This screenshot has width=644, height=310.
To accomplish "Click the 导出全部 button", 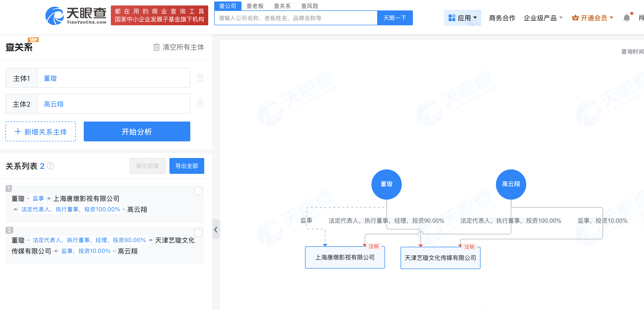I will point(187,166).
